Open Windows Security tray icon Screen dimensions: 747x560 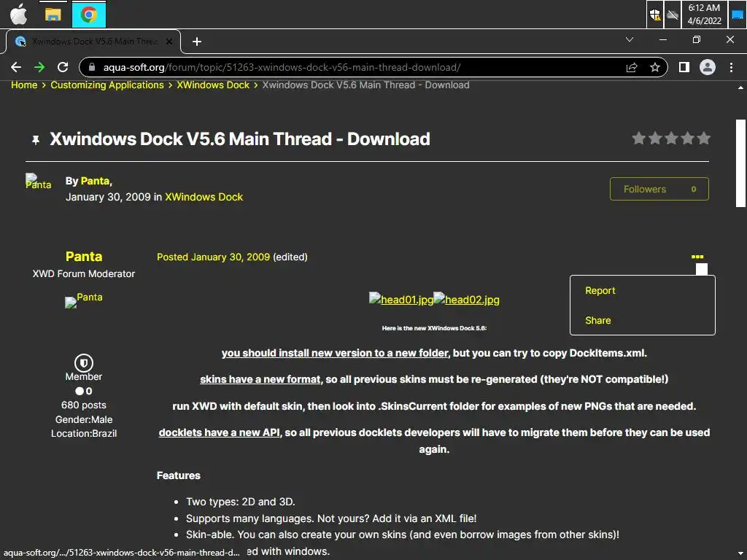[655, 15]
